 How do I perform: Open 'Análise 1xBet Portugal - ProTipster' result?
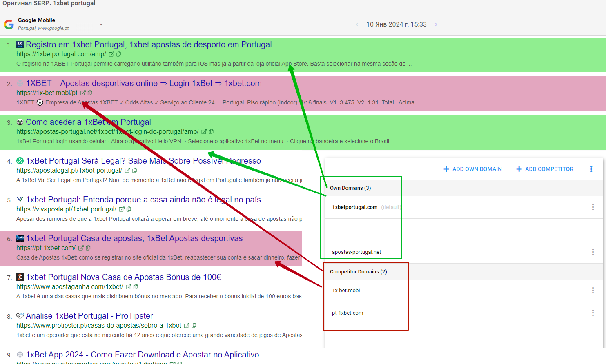pyautogui.click(x=89, y=316)
